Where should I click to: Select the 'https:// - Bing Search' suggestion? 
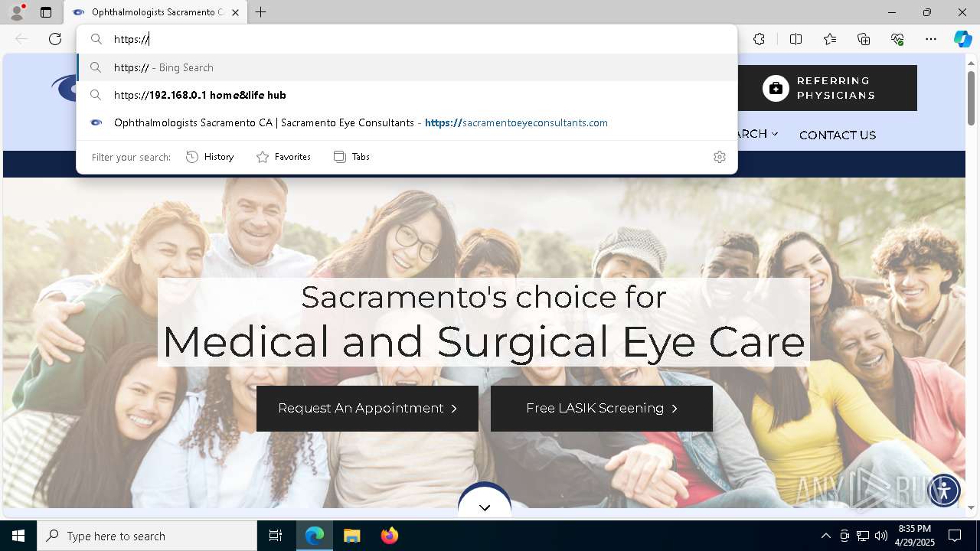tap(407, 67)
